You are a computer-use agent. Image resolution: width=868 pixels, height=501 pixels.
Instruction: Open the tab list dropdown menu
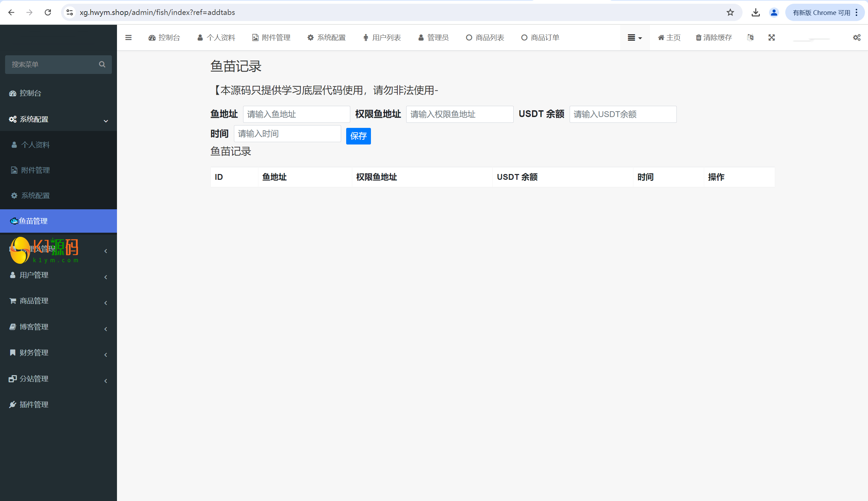[x=634, y=38]
